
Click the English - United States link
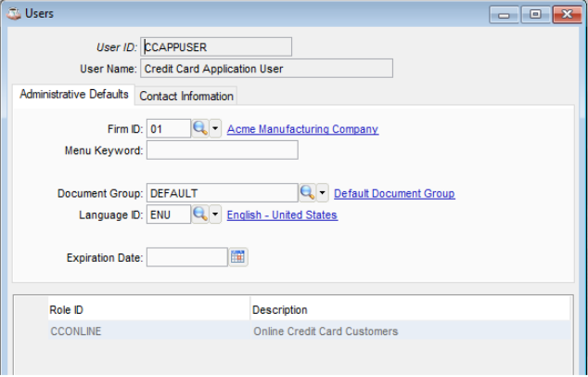click(282, 214)
